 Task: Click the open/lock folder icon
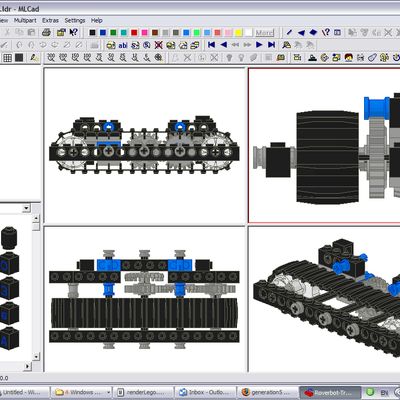coord(61,32)
